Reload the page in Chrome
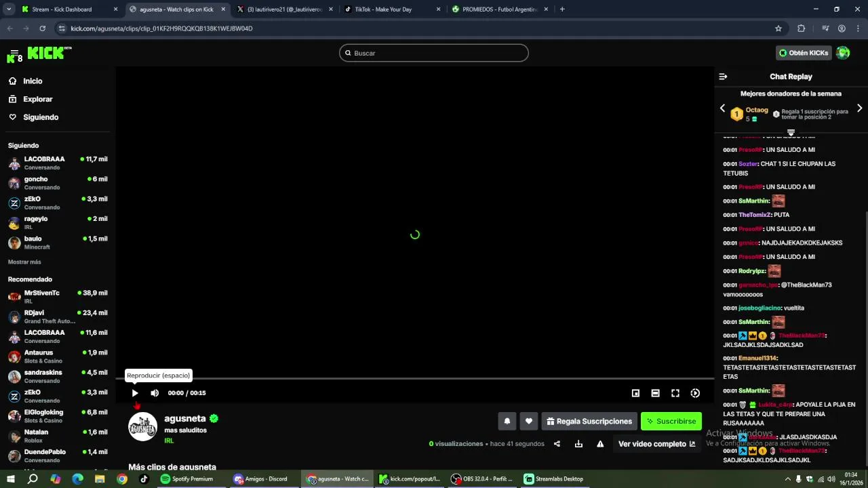 42,28
